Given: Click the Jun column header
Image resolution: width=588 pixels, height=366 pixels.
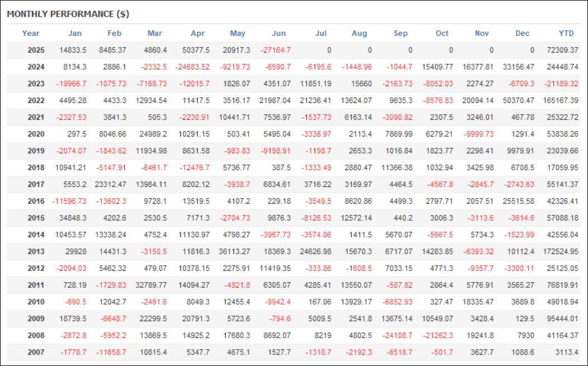Looking at the screenshot, I should tap(279, 34).
